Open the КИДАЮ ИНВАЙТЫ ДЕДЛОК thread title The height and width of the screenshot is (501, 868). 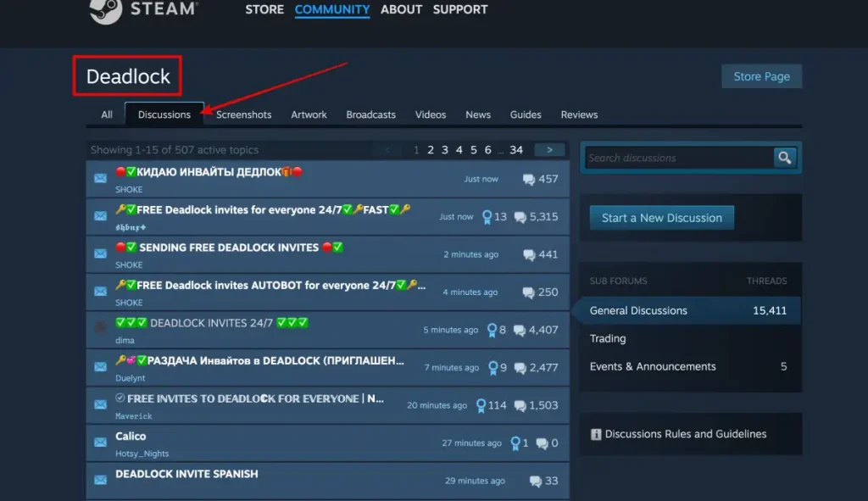coord(209,172)
